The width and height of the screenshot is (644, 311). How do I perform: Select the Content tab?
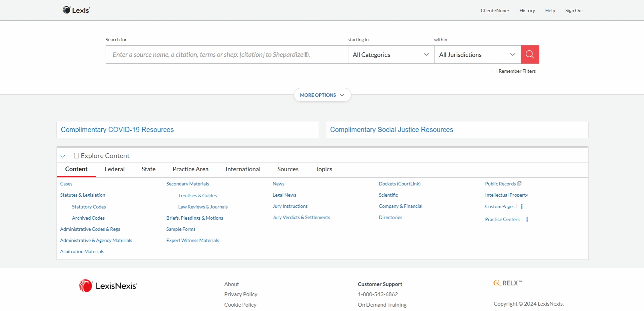pyautogui.click(x=76, y=169)
